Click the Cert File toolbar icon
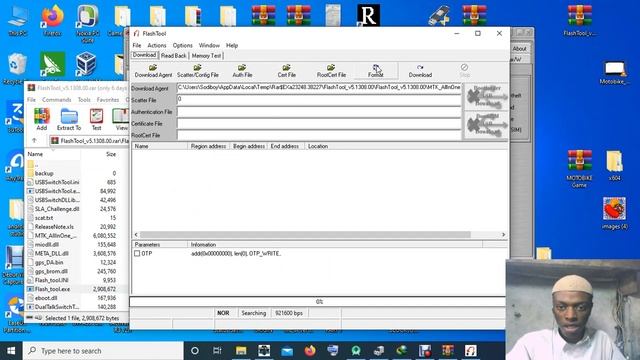 [287, 71]
